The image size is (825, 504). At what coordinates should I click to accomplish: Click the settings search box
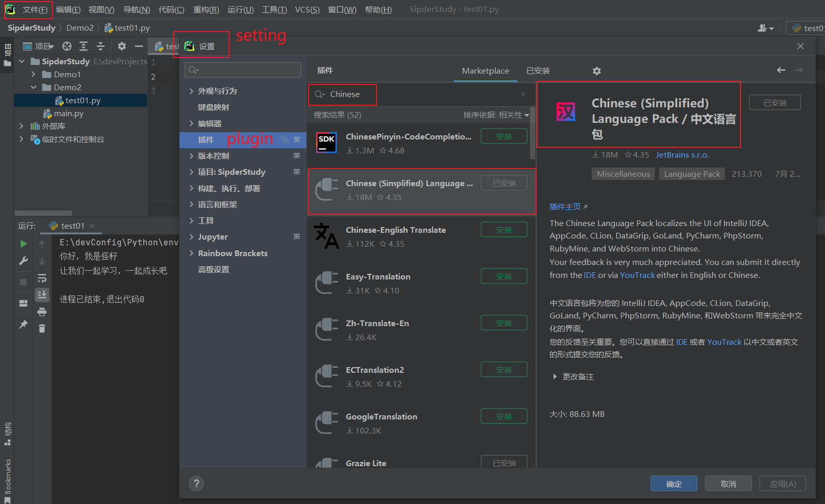(243, 70)
